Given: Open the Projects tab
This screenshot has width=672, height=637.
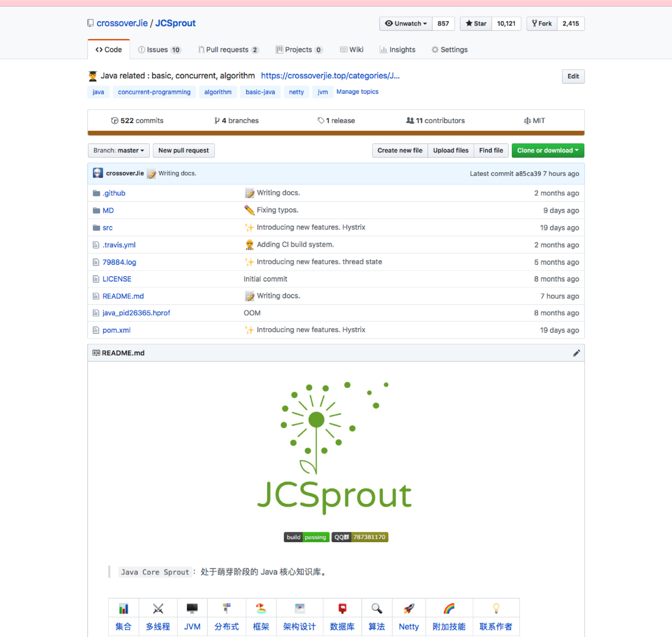Looking at the screenshot, I should point(299,50).
